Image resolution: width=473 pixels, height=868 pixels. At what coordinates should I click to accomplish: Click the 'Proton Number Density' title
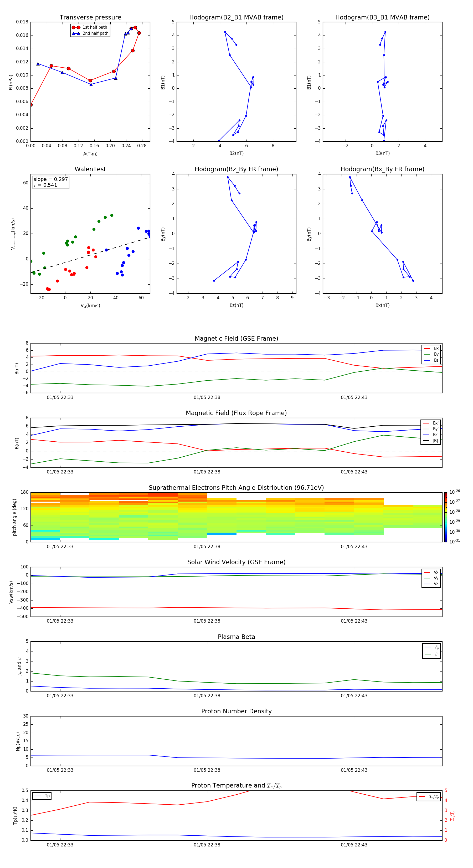236,711
